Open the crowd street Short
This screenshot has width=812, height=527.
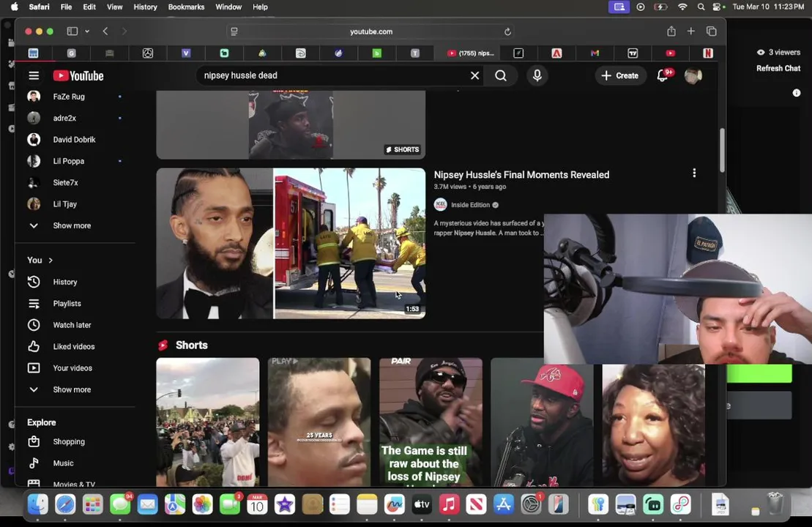pos(208,422)
